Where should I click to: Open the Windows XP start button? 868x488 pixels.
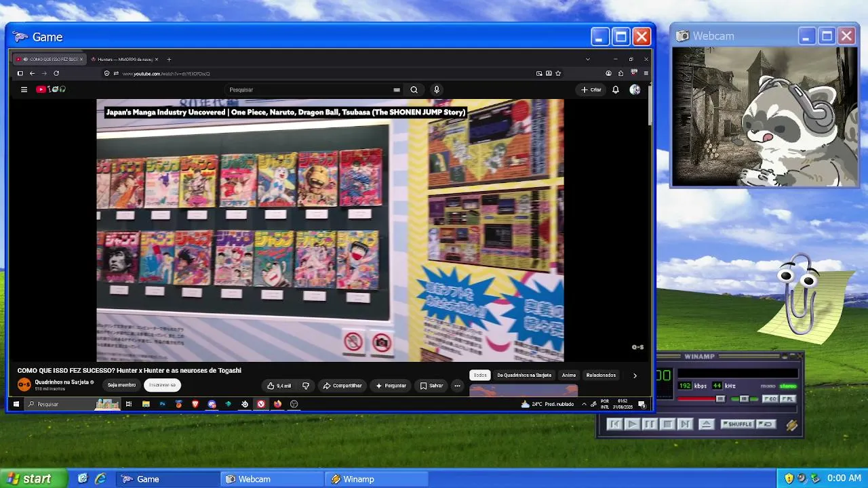coord(33,479)
